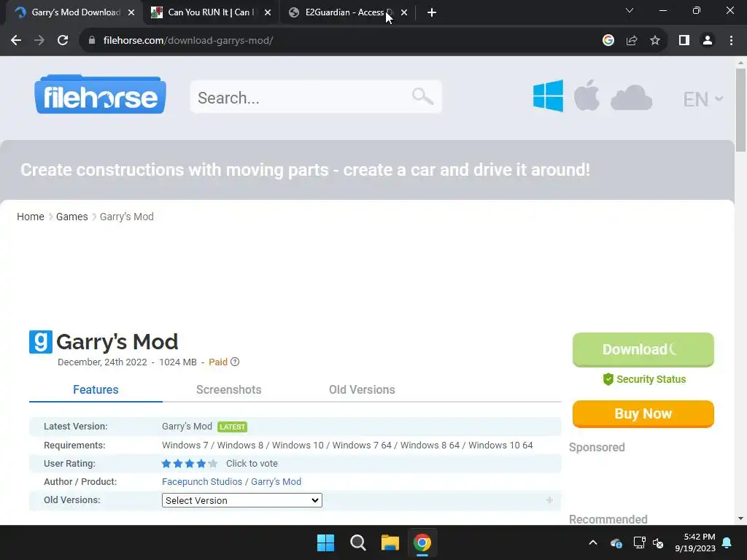Rate with the first star

(166, 463)
